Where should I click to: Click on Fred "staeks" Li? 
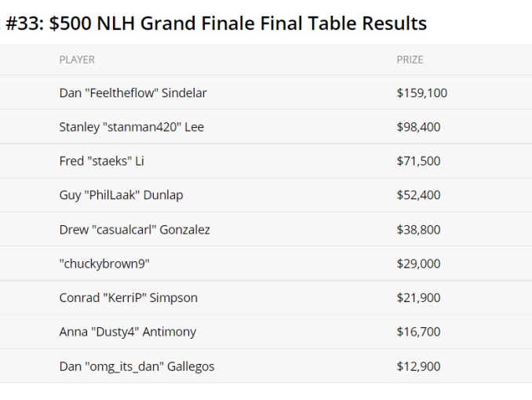pos(101,162)
